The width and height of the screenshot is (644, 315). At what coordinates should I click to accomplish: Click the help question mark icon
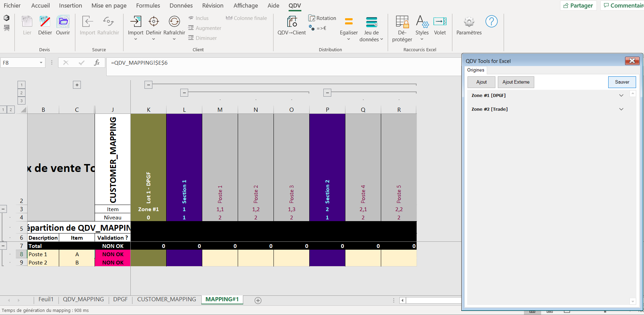492,22
